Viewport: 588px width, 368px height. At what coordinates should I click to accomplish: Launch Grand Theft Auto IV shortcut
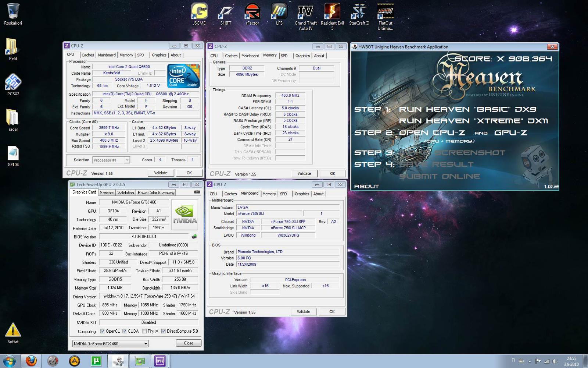[x=305, y=17]
